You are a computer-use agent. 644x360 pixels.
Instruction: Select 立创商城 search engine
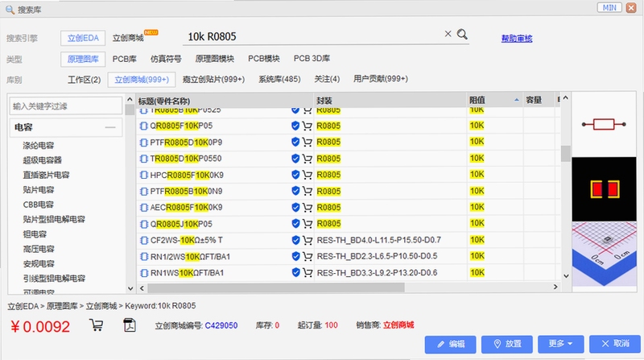click(x=128, y=38)
